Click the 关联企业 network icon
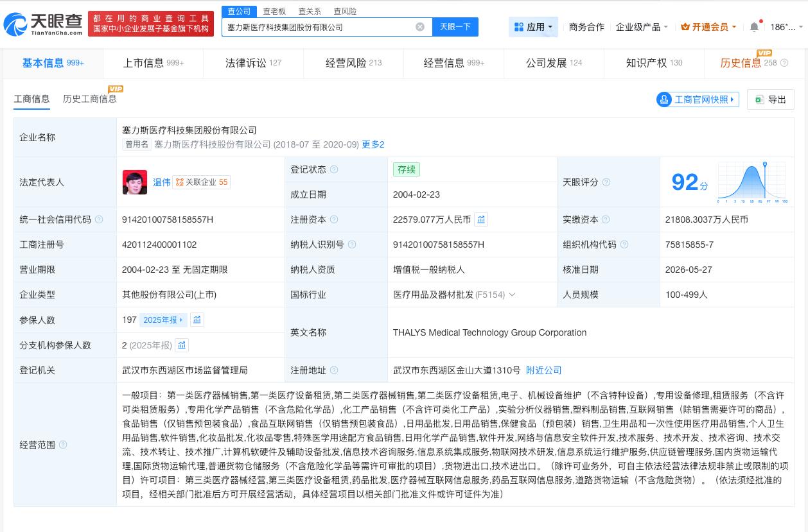The image size is (808, 532). click(180, 182)
